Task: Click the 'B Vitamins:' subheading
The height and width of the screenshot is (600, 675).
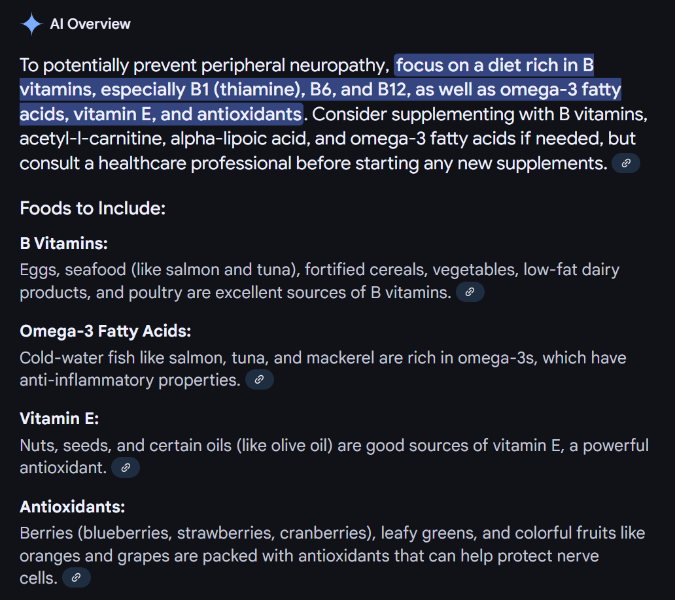Action: [64, 244]
